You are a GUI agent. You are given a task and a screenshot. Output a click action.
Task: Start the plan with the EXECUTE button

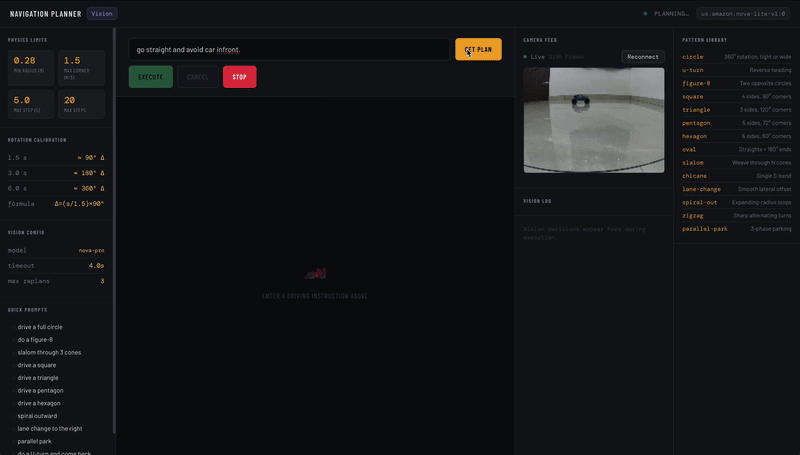pyautogui.click(x=151, y=77)
